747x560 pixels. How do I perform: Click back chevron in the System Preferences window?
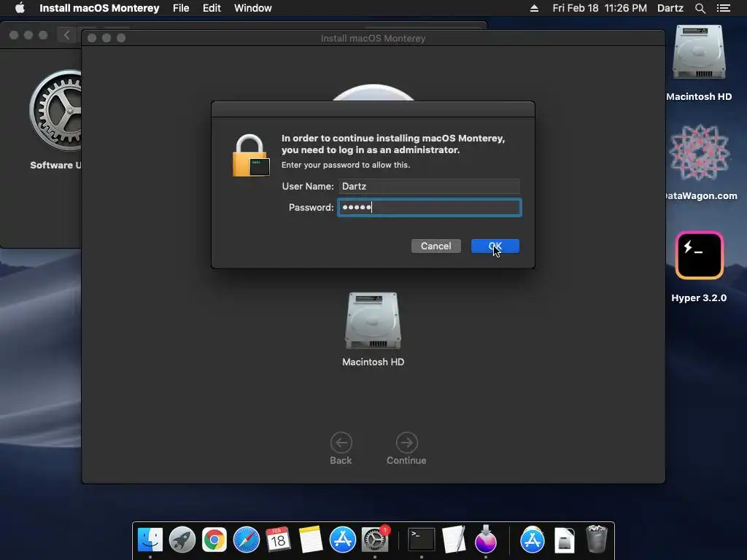coord(66,35)
